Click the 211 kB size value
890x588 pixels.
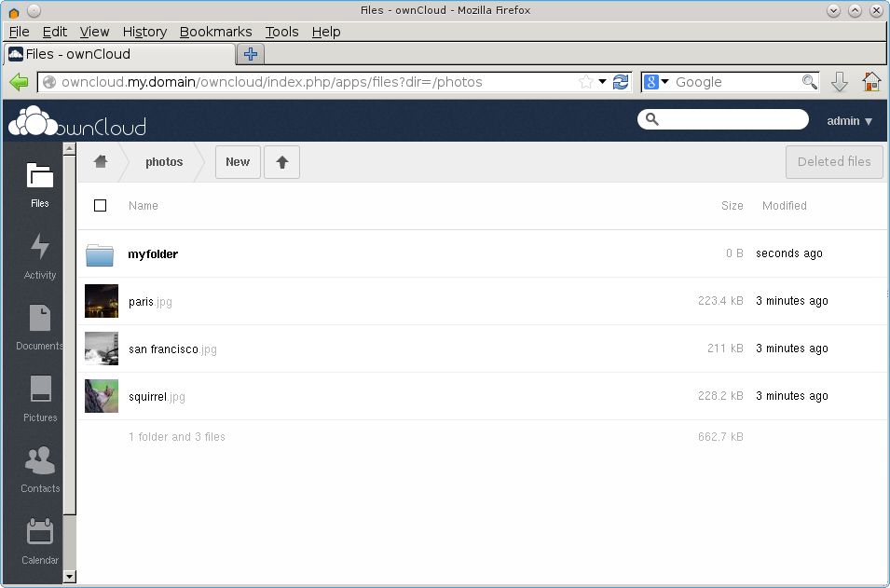pyautogui.click(x=725, y=349)
